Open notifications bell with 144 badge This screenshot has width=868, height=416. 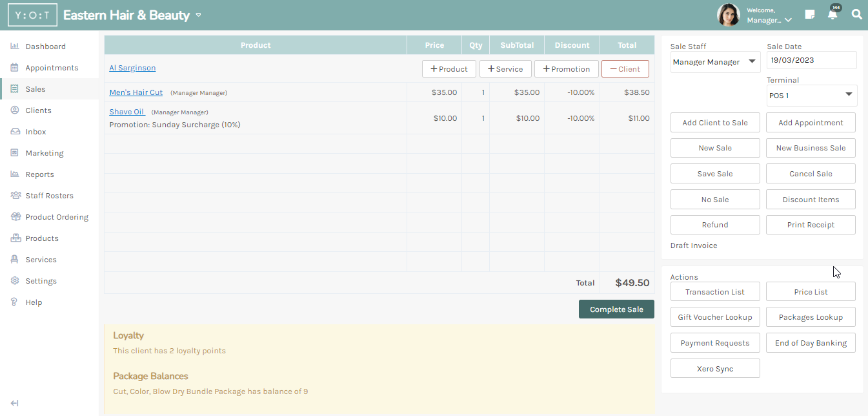tap(833, 14)
